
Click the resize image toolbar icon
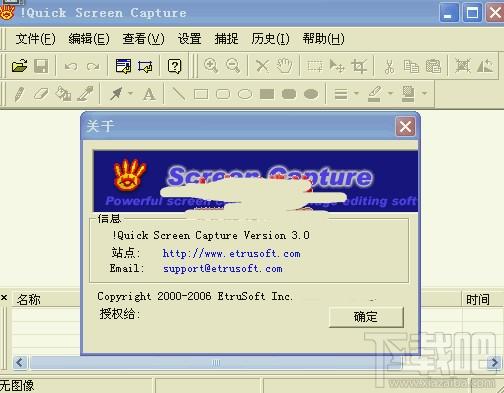[463, 66]
